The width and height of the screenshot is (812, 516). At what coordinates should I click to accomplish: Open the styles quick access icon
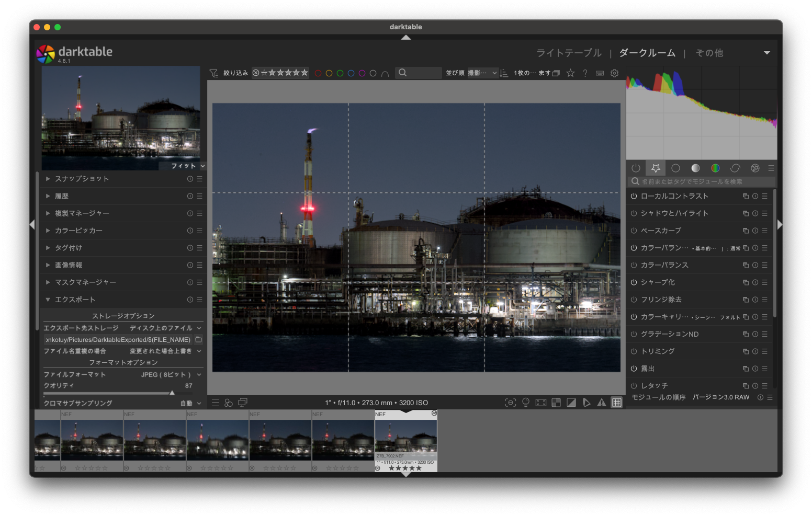[x=229, y=403]
